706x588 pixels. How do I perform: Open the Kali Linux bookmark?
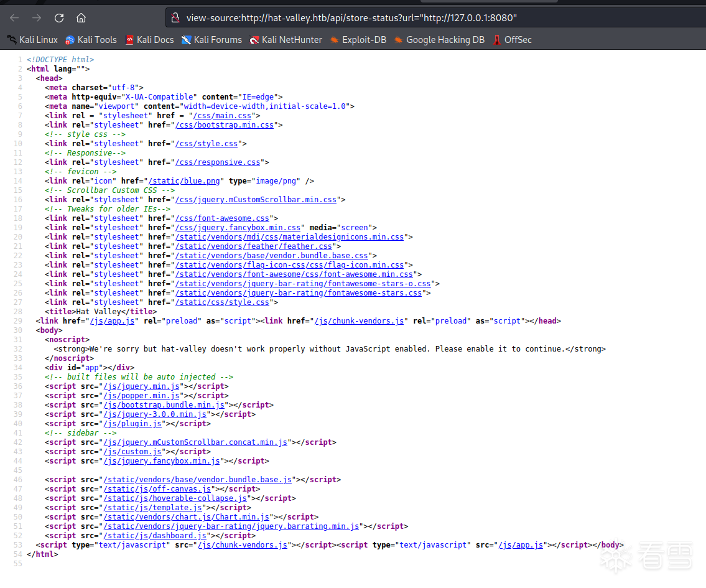pyautogui.click(x=32, y=40)
